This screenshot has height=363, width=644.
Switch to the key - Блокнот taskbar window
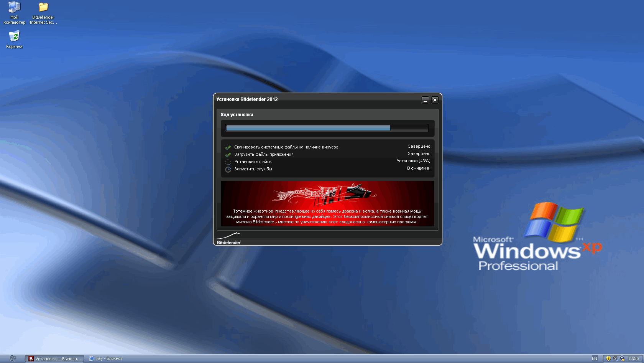(106, 358)
